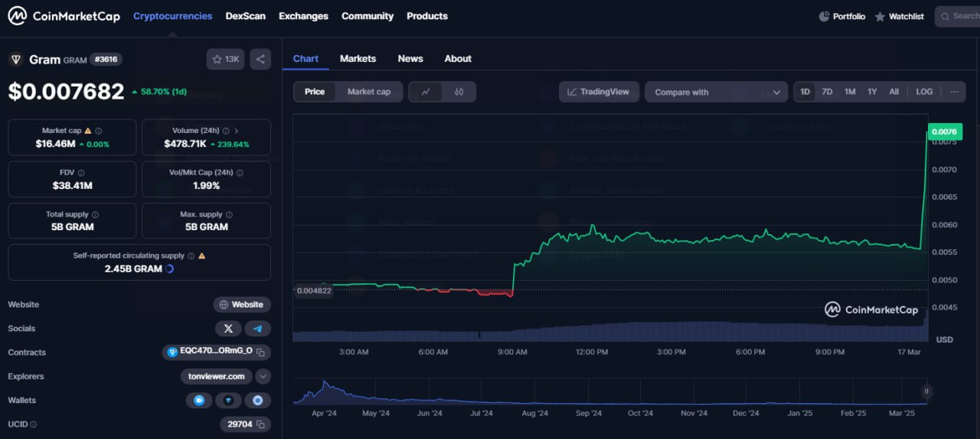Select the 7D time range

click(x=828, y=92)
